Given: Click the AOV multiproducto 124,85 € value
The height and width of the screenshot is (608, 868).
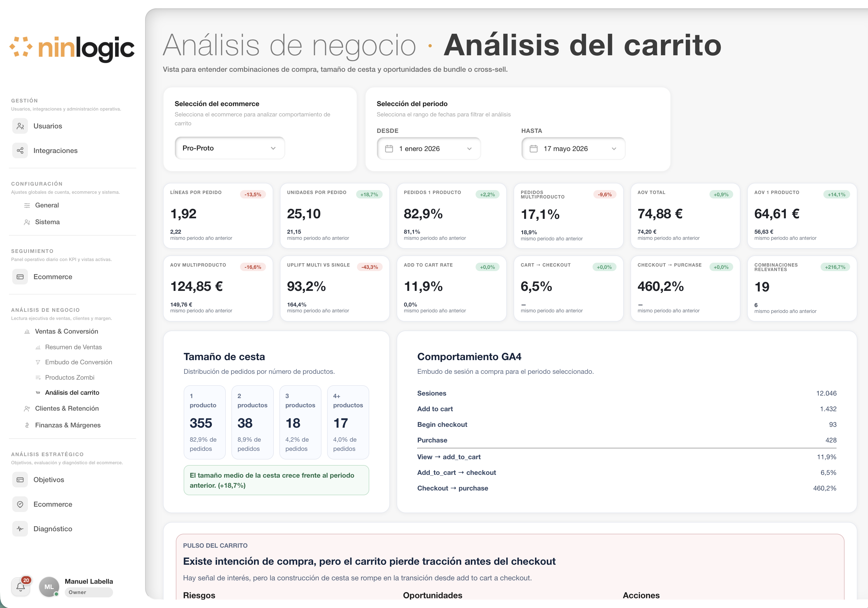Looking at the screenshot, I should tap(196, 287).
